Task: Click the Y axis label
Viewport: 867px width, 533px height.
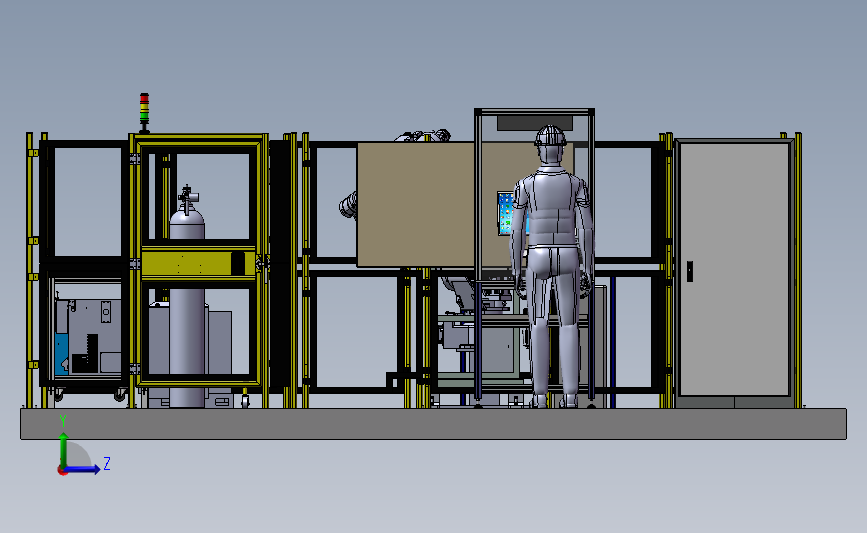Action: [x=63, y=421]
